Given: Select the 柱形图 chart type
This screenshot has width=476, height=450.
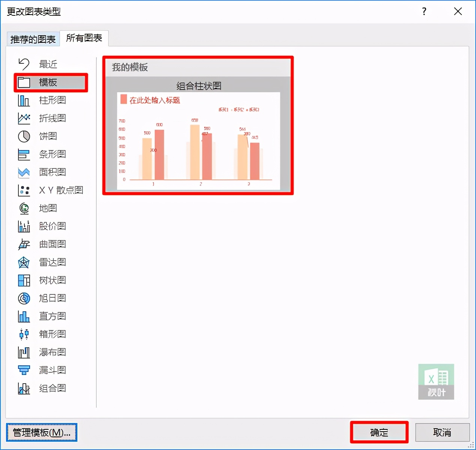Looking at the screenshot, I should tap(52, 100).
